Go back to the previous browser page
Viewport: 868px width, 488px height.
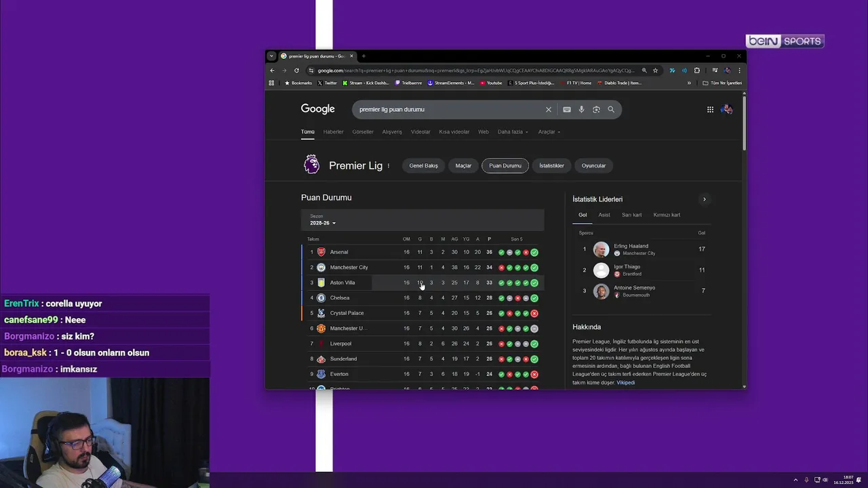pos(273,70)
